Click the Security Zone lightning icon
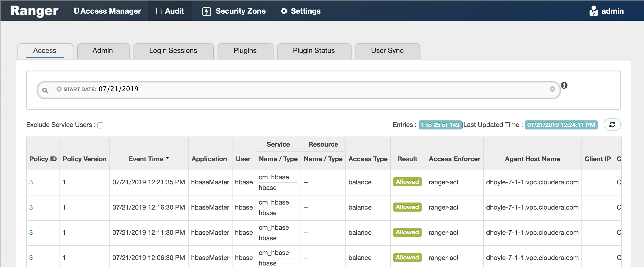 point(206,11)
